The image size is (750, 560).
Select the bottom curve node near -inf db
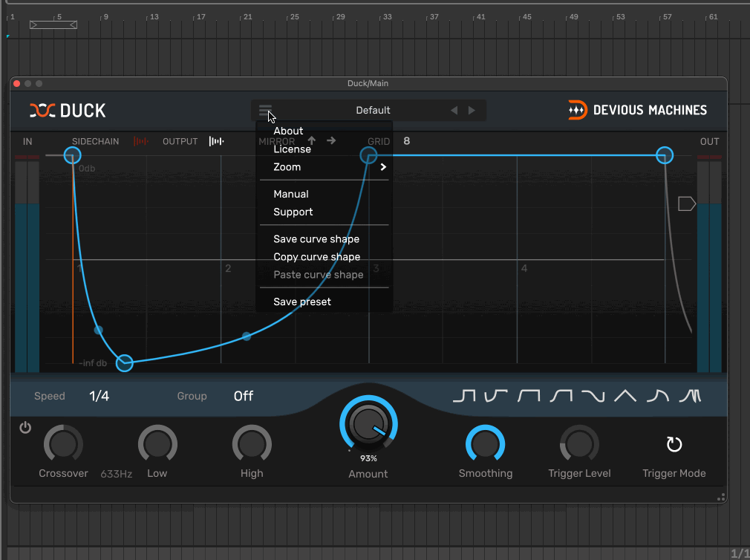(124, 363)
